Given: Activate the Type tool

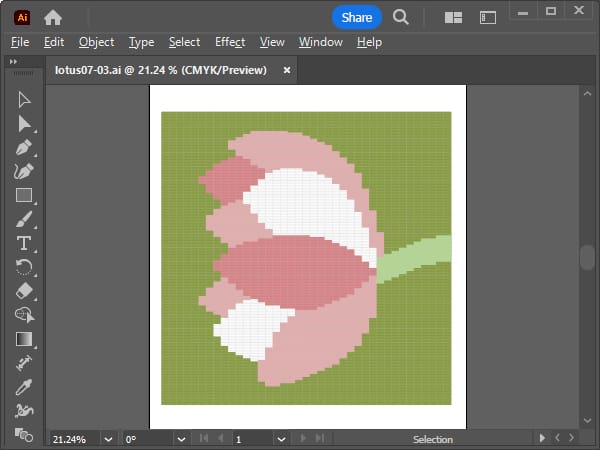Looking at the screenshot, I should tap(24, 244).
